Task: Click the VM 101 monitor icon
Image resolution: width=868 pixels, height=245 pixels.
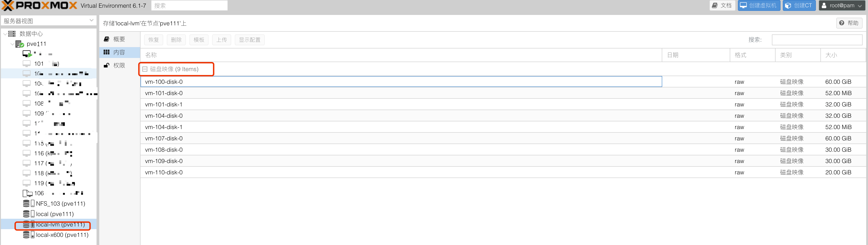Action: [x=27, y=64]
